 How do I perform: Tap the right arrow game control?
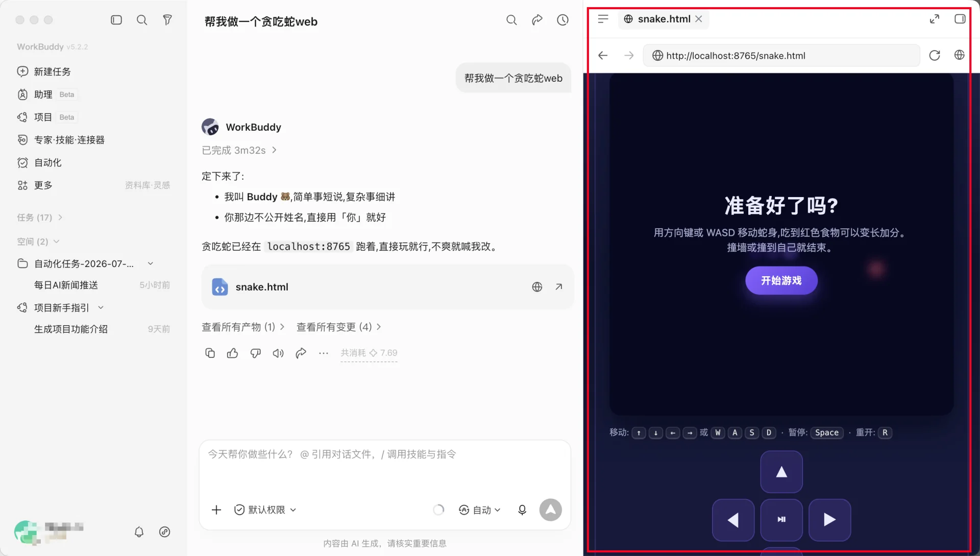pos(829,520)
